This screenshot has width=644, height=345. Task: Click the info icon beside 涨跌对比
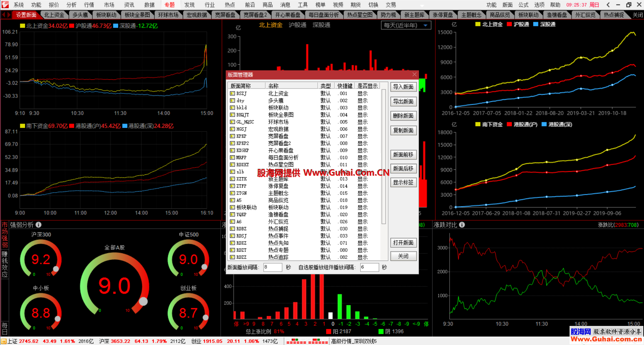[462, 225]
